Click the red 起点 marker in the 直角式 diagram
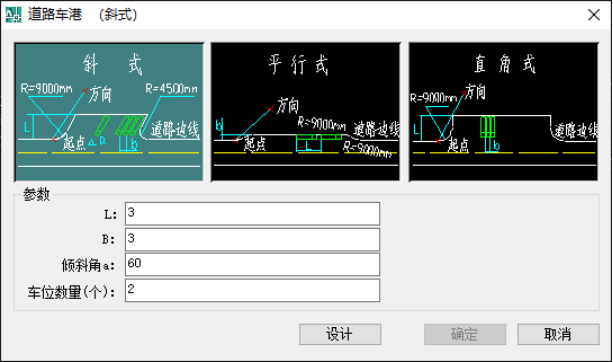 (439, 141)
